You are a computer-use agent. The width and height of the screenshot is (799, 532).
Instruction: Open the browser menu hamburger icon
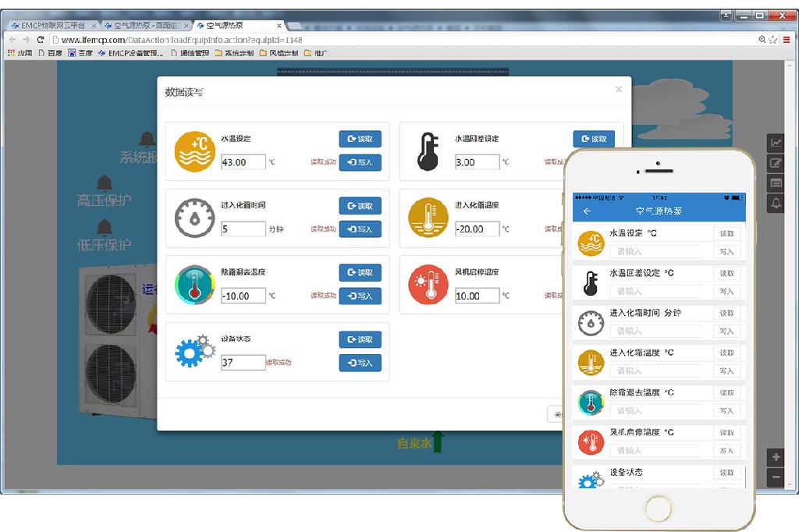(787, 40)
